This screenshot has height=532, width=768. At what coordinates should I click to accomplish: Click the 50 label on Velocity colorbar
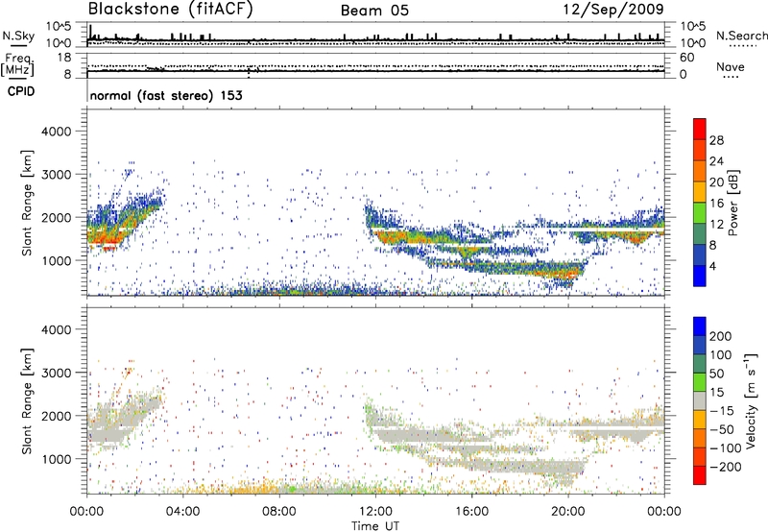point(716,374)
